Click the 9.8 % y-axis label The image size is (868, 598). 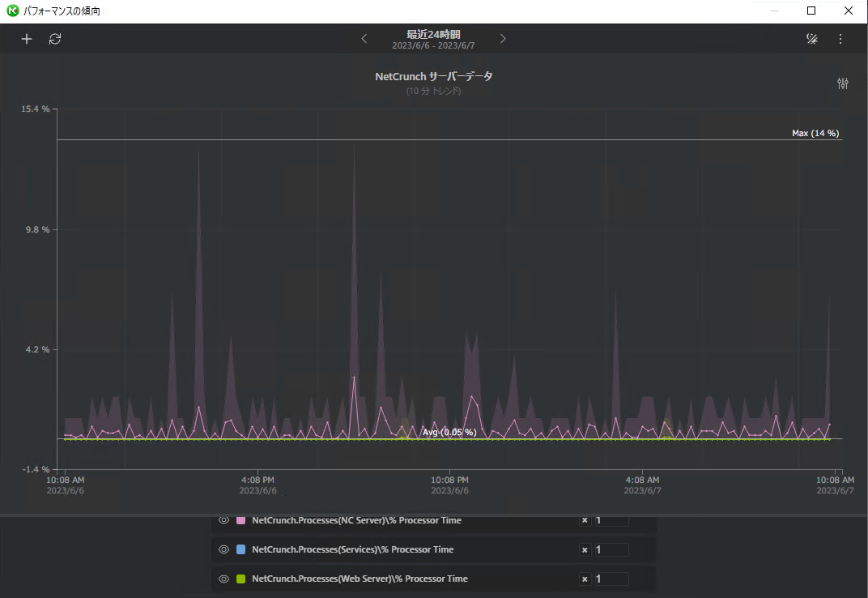tap(37, 229)
